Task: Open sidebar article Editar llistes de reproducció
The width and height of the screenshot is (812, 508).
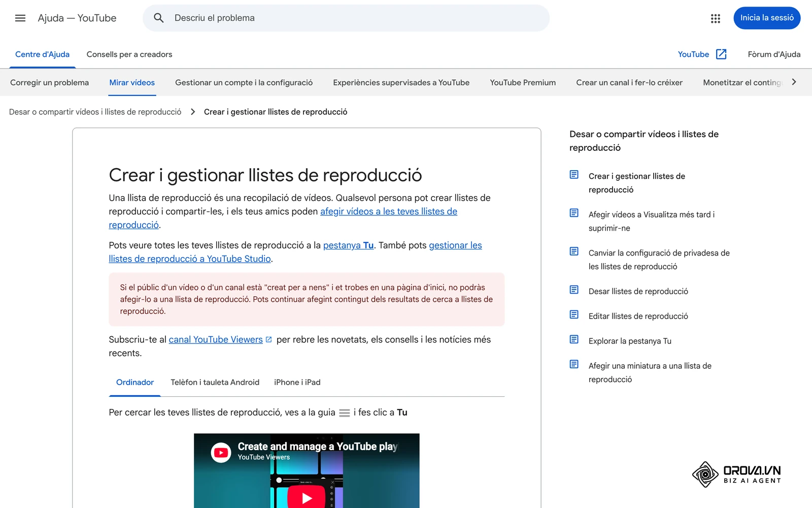Action: tap(638, 316)
